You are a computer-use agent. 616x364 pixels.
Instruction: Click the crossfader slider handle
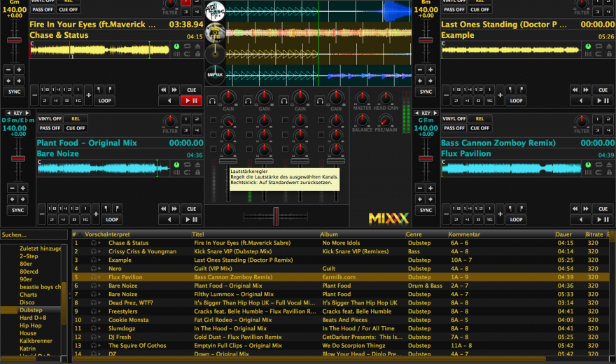coord(276,216)
